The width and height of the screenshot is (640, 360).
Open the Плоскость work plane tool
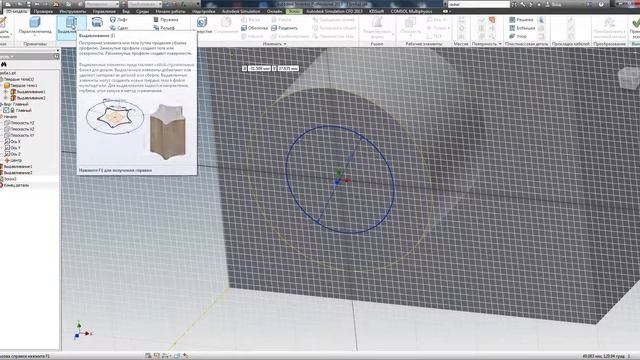(x=410, y=26)
